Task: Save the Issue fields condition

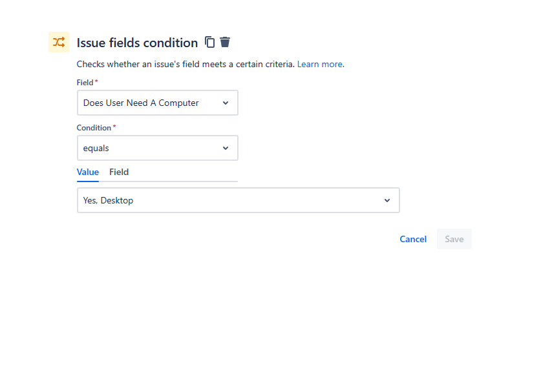Action: click(x=454, y=239)
